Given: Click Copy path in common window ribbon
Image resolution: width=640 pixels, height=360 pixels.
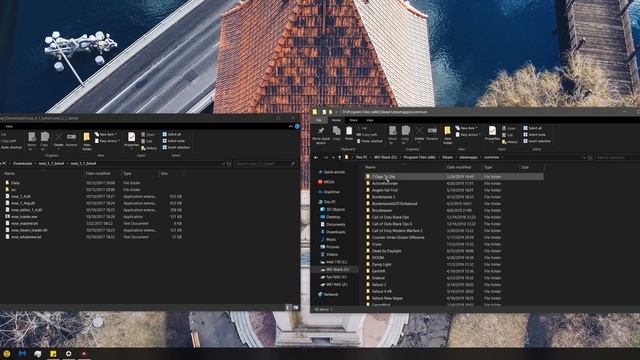Looking at the screenshot, I should (366, 135).
